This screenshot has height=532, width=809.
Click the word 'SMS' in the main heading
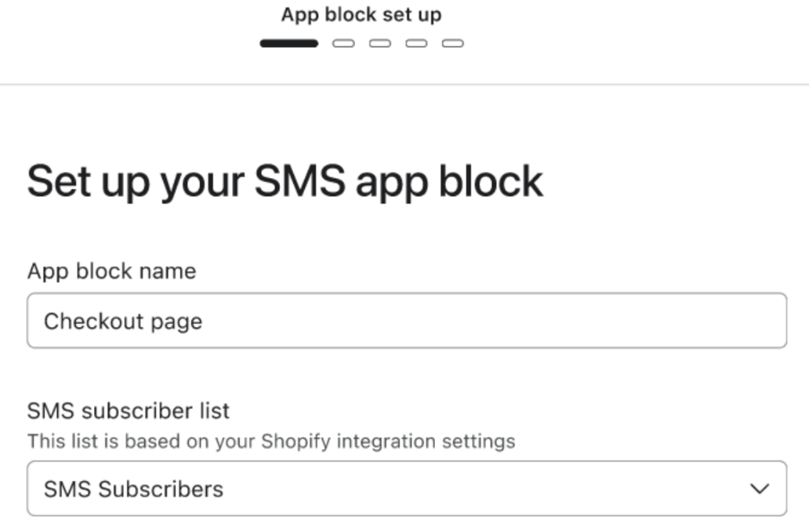[302, 181]
